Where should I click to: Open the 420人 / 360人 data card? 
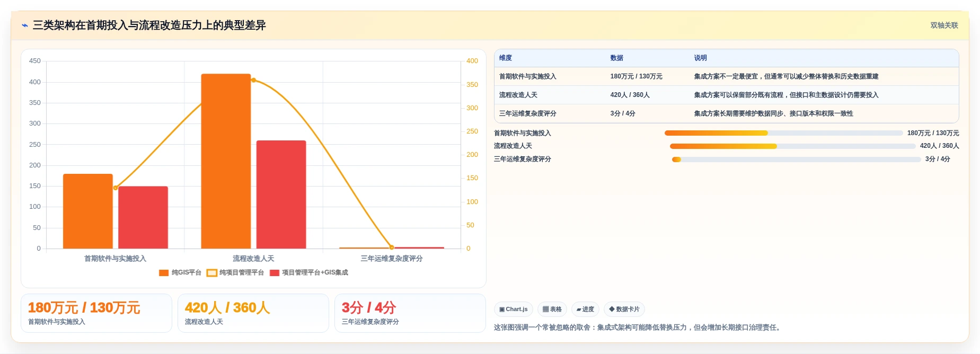(x=253, y=313)
